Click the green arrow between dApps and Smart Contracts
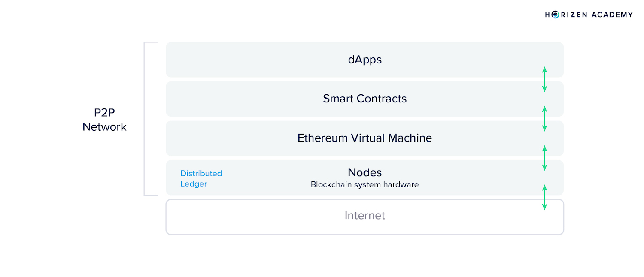 (544, 79)
